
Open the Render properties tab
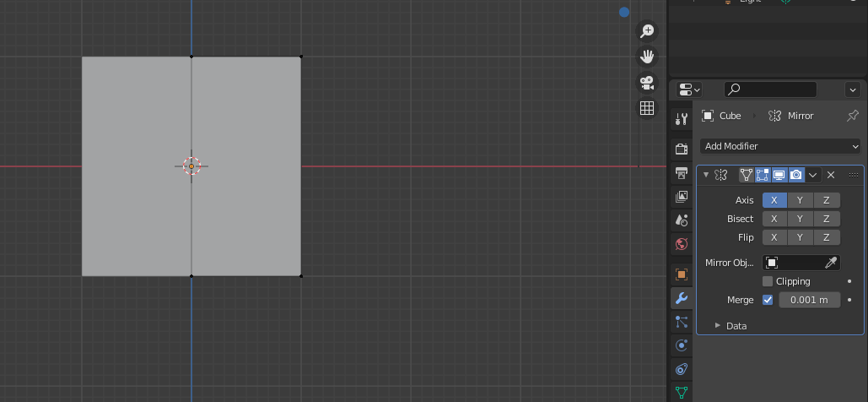(682, 149)
